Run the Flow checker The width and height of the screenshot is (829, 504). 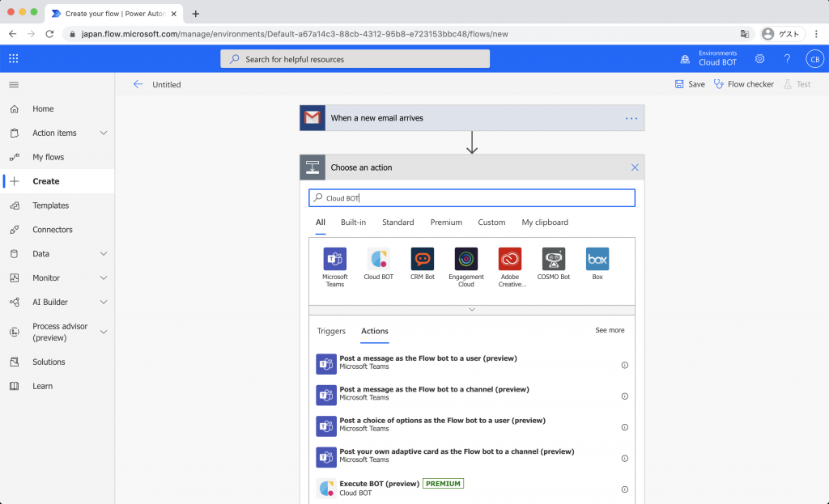click(x=744, y=84)
